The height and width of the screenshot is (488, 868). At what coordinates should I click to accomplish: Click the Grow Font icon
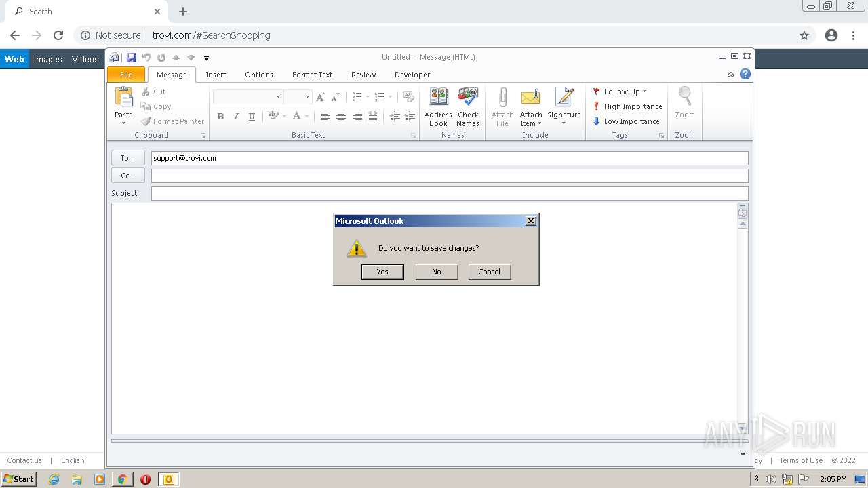point(321,97)
